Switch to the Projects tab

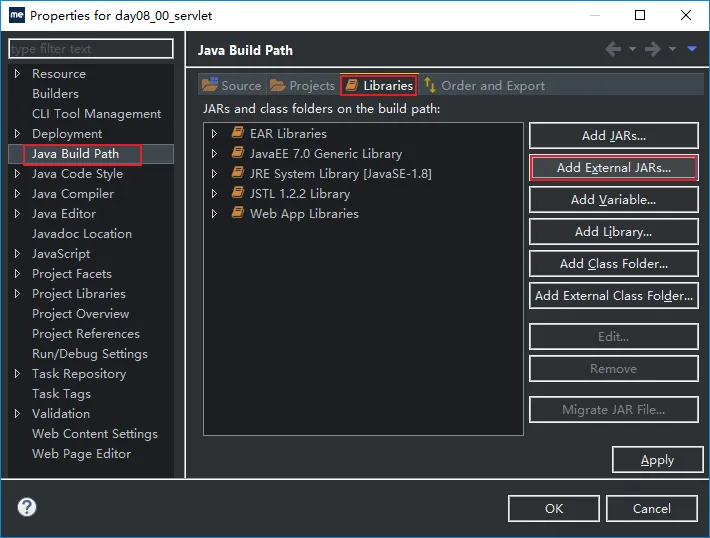303,85
